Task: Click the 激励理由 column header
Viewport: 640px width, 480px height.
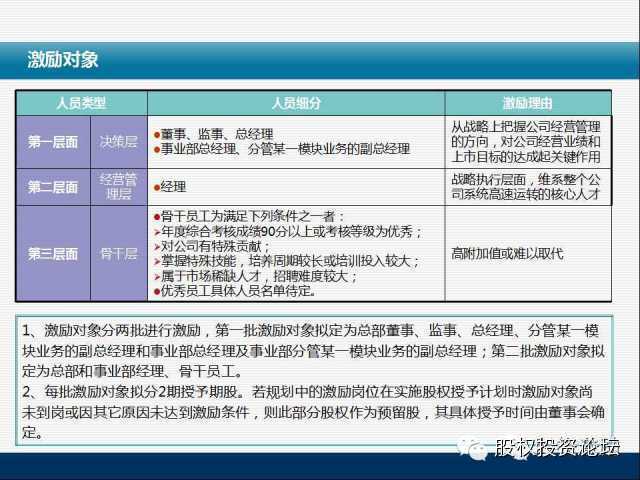Action: [x=528, y=103]
